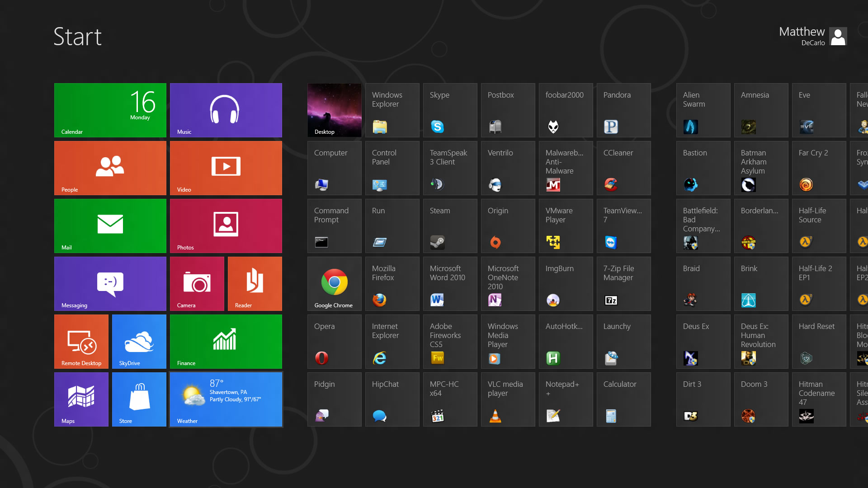
Task: Open Control Panel tile
Action: coord(392,168)
